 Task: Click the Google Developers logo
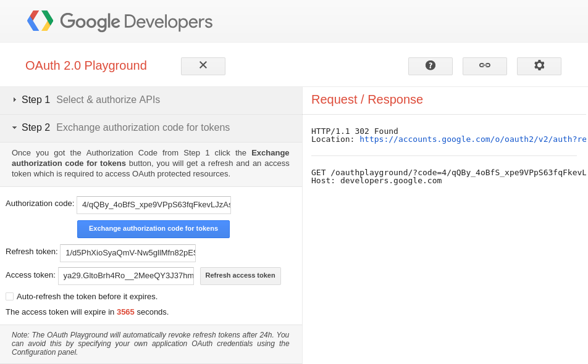[x=120, y=22]
